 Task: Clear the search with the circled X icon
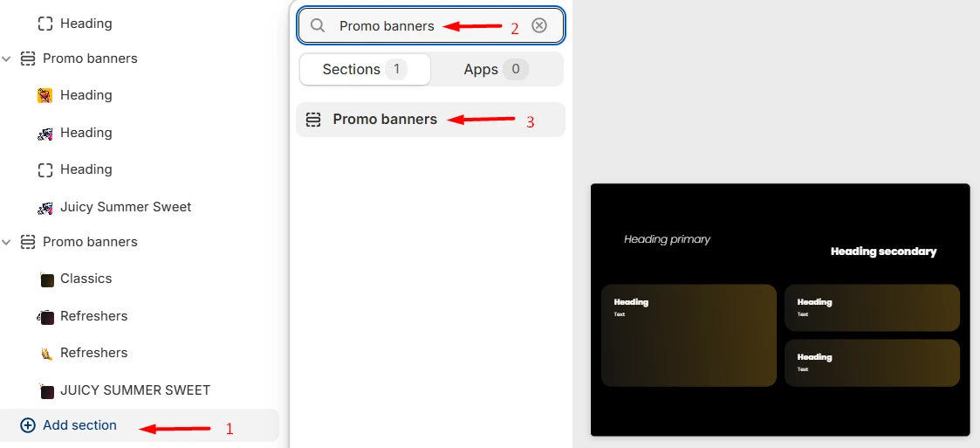coord(538,25)
